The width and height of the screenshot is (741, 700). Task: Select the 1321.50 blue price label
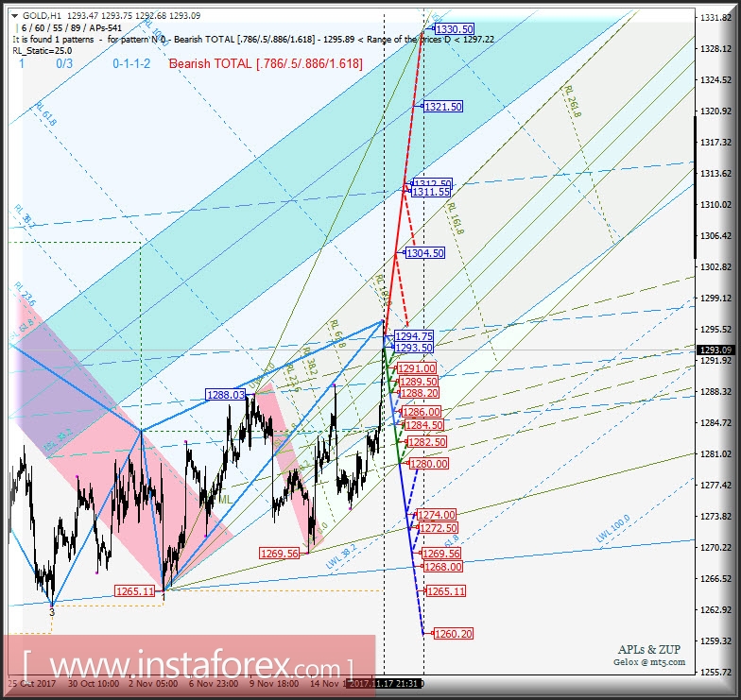(442, 107)
